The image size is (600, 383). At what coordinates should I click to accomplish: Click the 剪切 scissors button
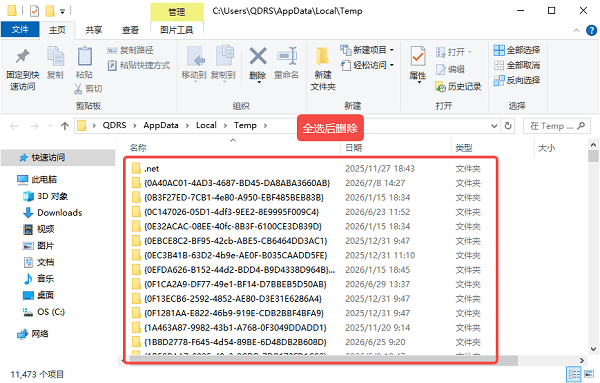pyautogui.click(x=88, y=89)
